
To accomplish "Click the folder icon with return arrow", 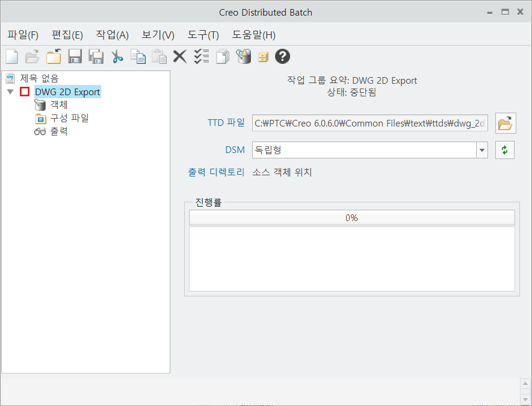I will pyautogui.click(x=54, y=57).
